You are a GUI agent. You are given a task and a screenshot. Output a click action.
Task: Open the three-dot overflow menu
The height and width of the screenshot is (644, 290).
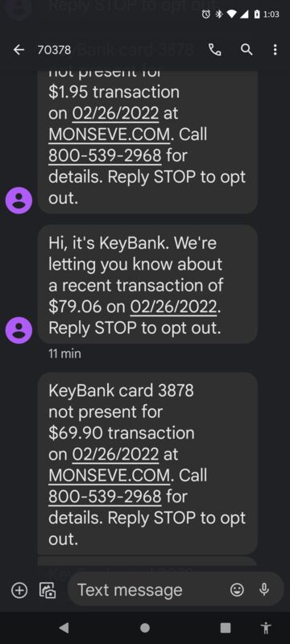[x=275, y=50]
